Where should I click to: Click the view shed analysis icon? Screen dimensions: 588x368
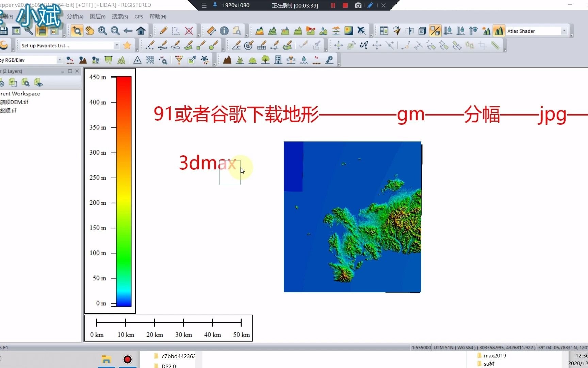311,31
